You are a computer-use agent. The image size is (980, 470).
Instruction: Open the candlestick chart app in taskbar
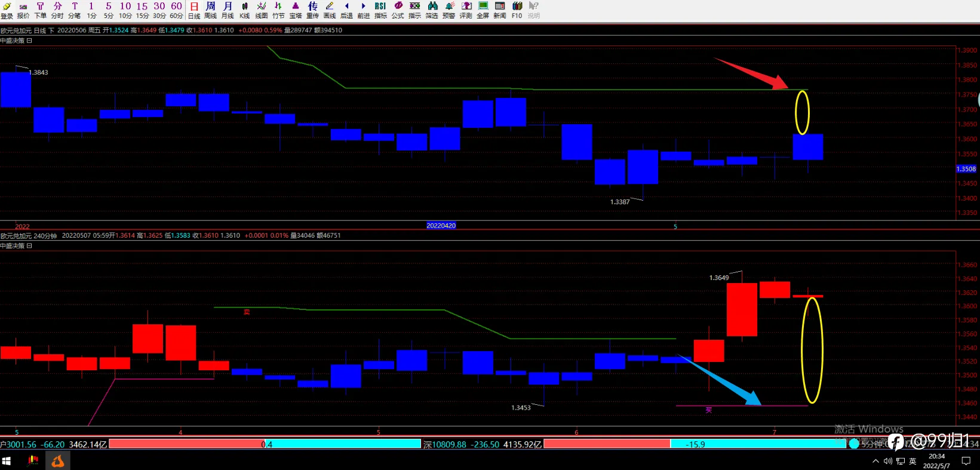tap(33, 460)
